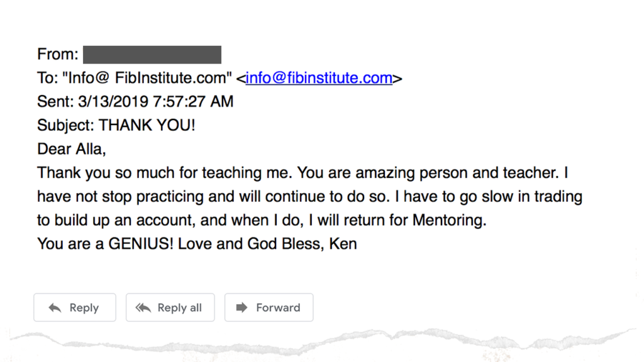
Task: Click the "To:" recipient label
Action: 48,77
